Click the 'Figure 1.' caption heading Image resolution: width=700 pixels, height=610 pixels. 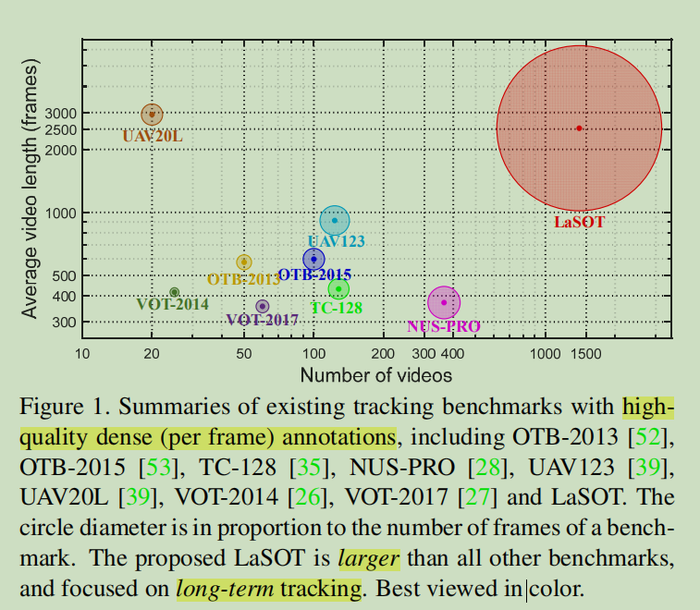coord(65,407)
